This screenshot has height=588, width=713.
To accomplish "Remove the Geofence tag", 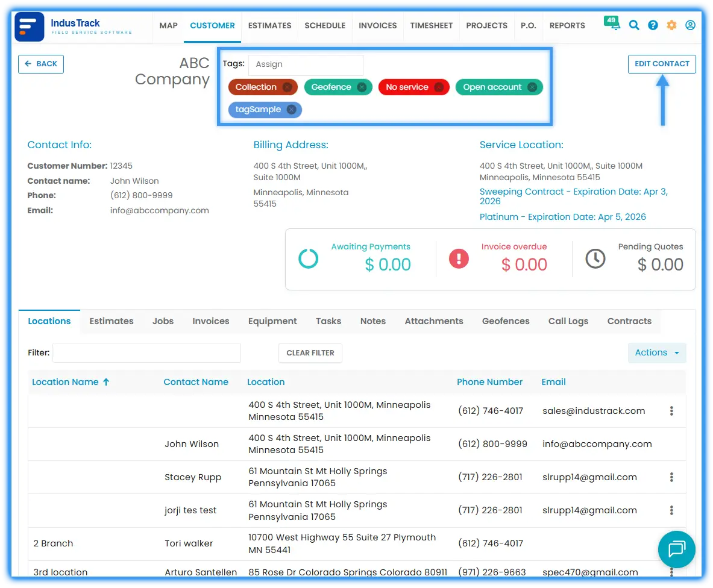I will (362, 87).
